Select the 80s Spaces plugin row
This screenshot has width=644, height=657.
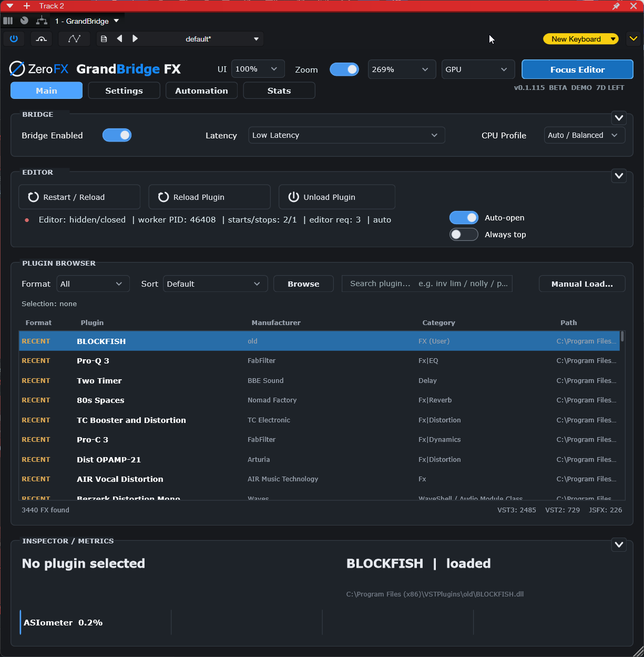click(319, 400)
